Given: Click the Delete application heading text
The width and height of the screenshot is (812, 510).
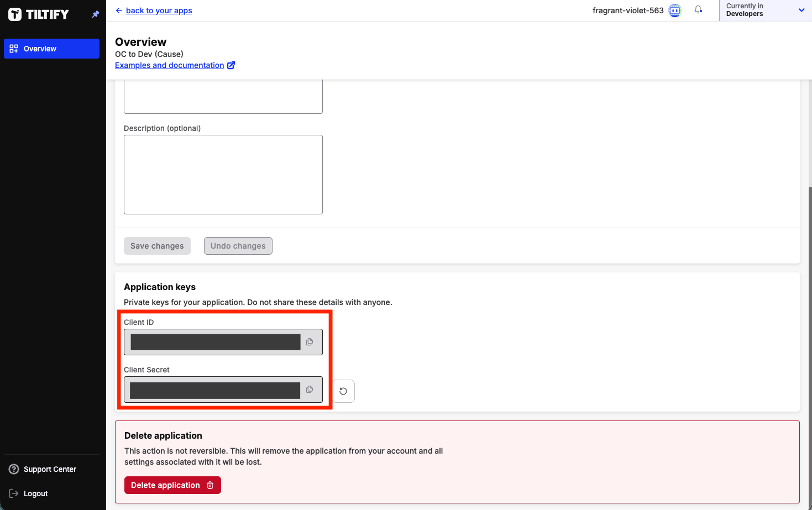Looking at the screenshot, I should click(163, 435).
